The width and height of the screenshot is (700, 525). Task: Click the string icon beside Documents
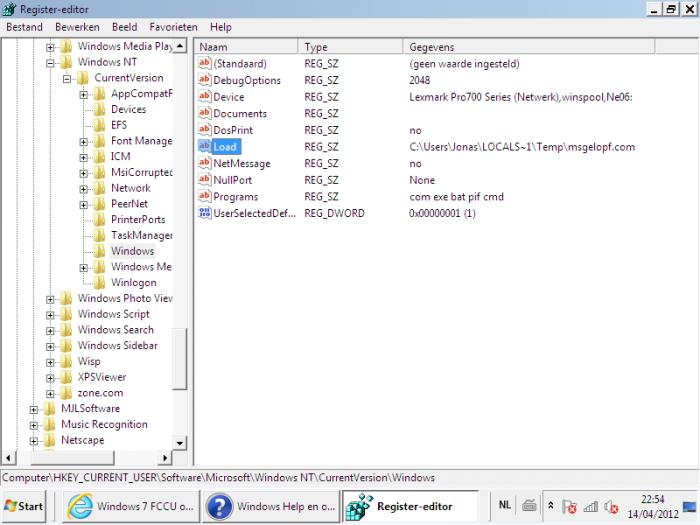tap(204, 112)
